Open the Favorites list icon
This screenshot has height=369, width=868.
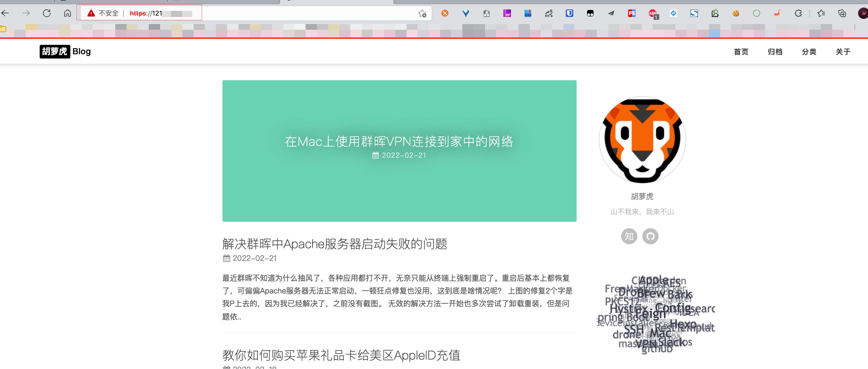pyautogui.click(x=821, y=13)
